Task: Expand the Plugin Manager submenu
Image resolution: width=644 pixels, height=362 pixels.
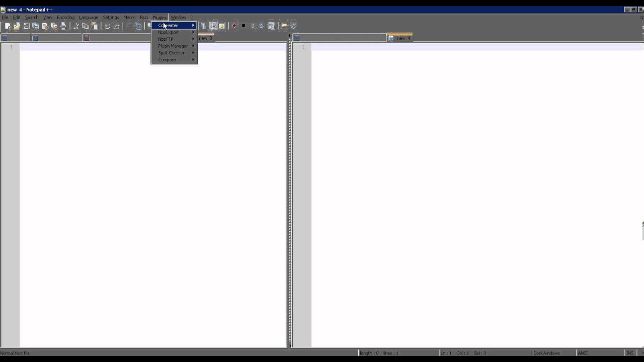Action: tap(174, 46)
